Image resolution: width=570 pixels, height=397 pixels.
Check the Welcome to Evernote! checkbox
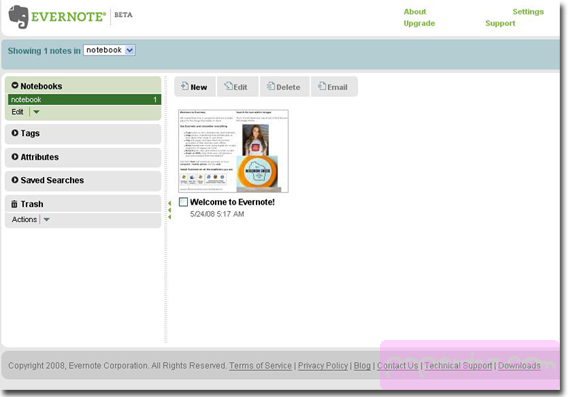pyautogui.click(x=184, y=202)
